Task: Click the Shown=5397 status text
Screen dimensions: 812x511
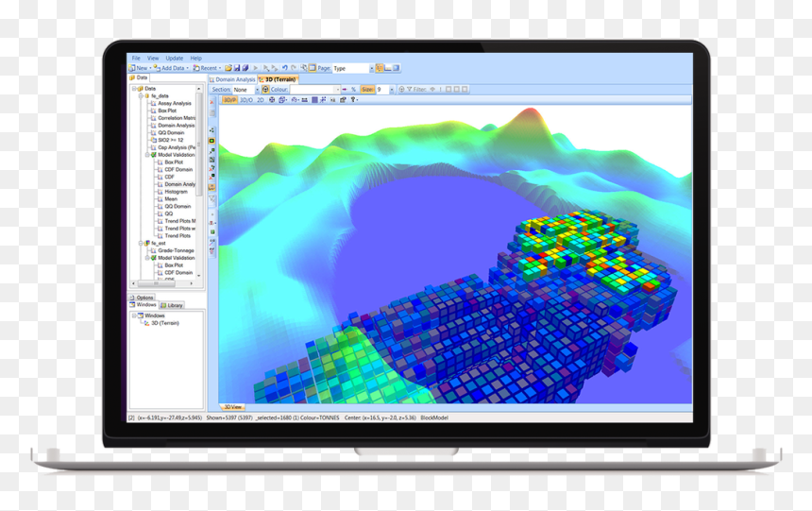Action: coord(229,417)
